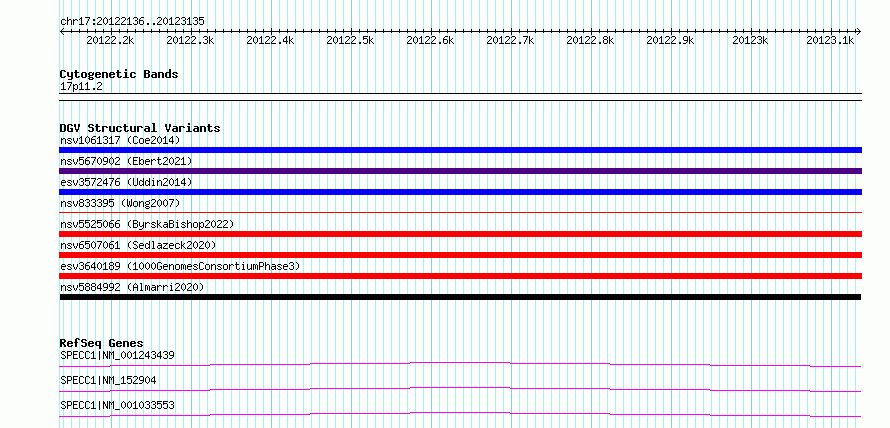
Task: Open variant label nsv1061317 (Coe2014)
Action: [120, 140]
